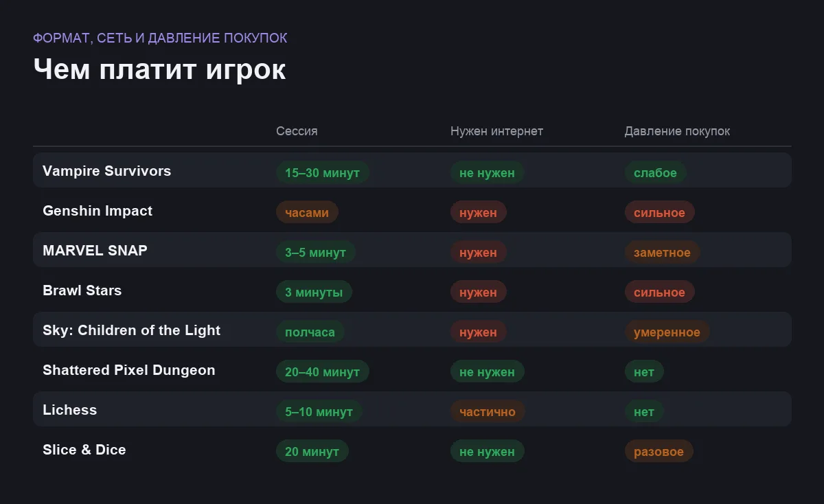The image size is (824, 504).
Task: Click 'не нужен' in the Slice & Dice row
Action: [x=488, y=451]
